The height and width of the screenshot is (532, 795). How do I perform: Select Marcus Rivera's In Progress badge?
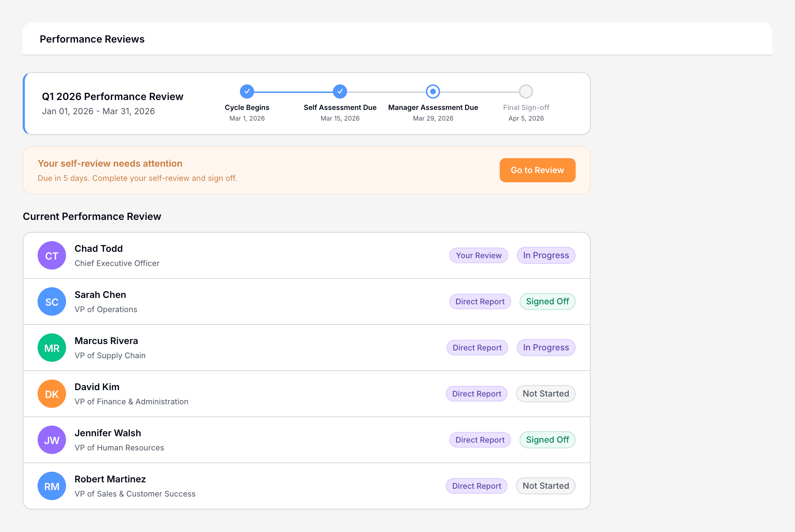click(546, 348)
